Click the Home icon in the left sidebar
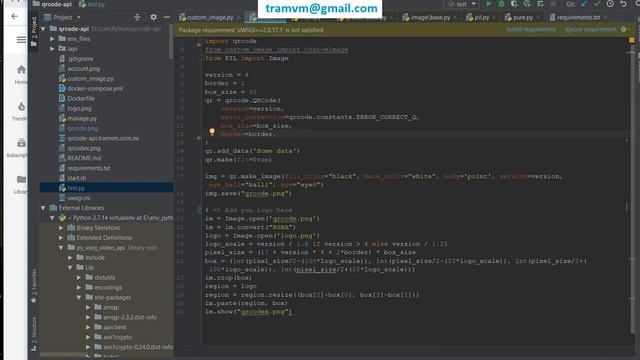 tap(21, 70)
